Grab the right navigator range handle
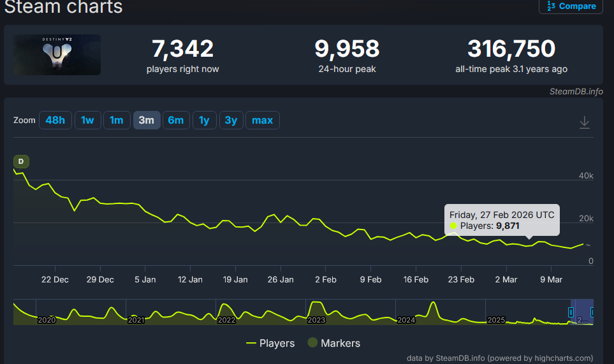The height and width of the screenshot is (364, 614). click(592, 312)
